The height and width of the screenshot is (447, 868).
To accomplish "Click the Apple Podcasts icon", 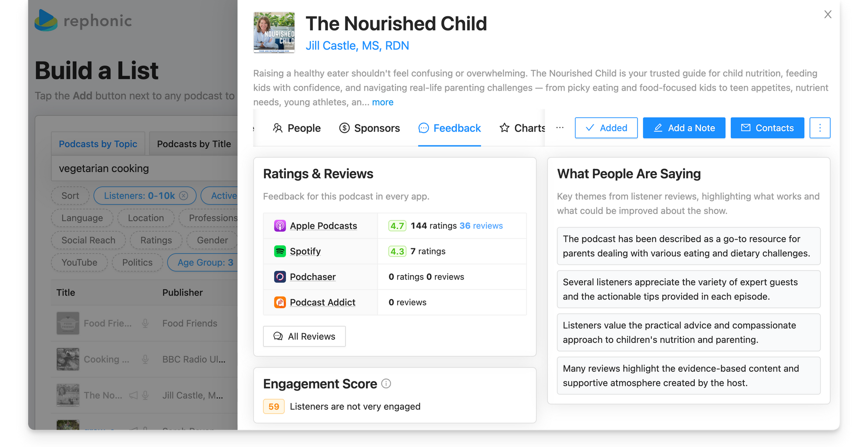I will pyautogui.click(x=280, y=226).
